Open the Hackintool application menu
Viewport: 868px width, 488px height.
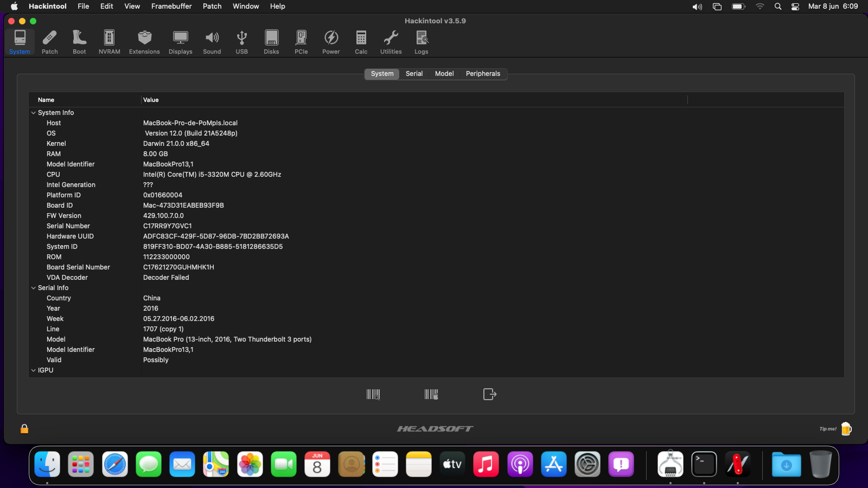[x=48, y=7]
